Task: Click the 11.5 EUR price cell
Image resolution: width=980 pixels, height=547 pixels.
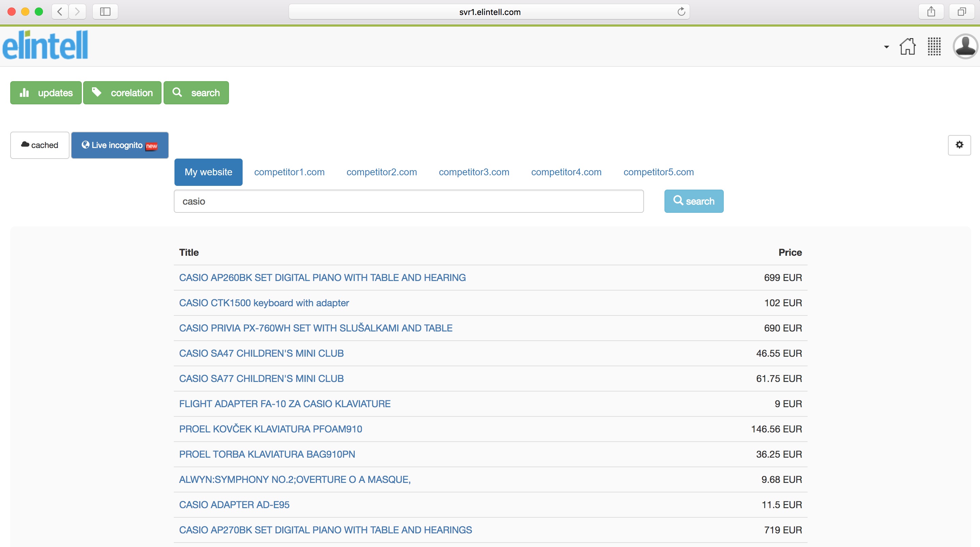Action: pos(781,504)
